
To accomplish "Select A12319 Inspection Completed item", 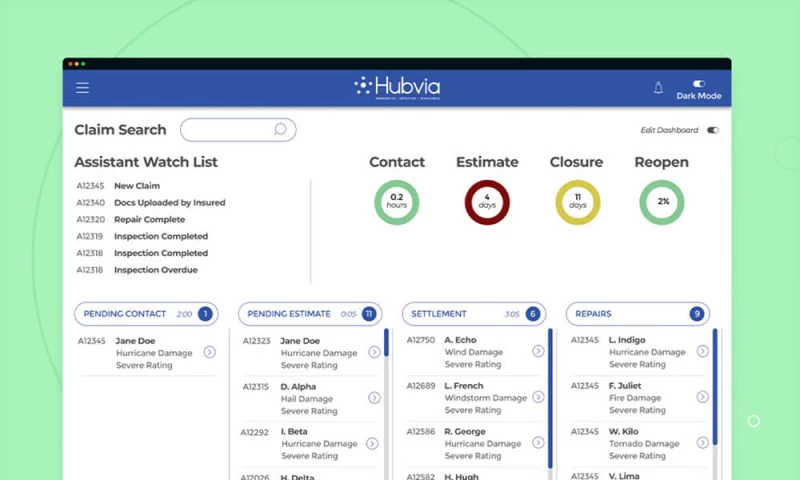I will coord(142,236).
